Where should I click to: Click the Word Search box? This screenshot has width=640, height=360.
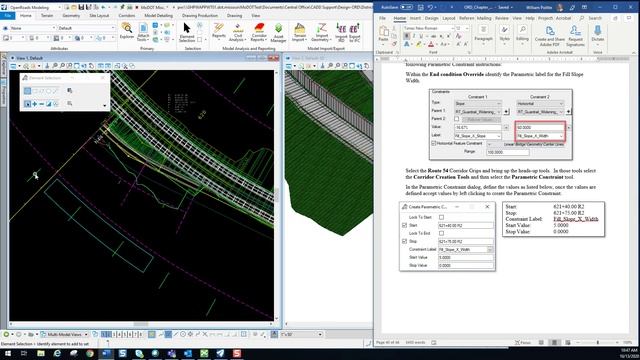(591, 18)
